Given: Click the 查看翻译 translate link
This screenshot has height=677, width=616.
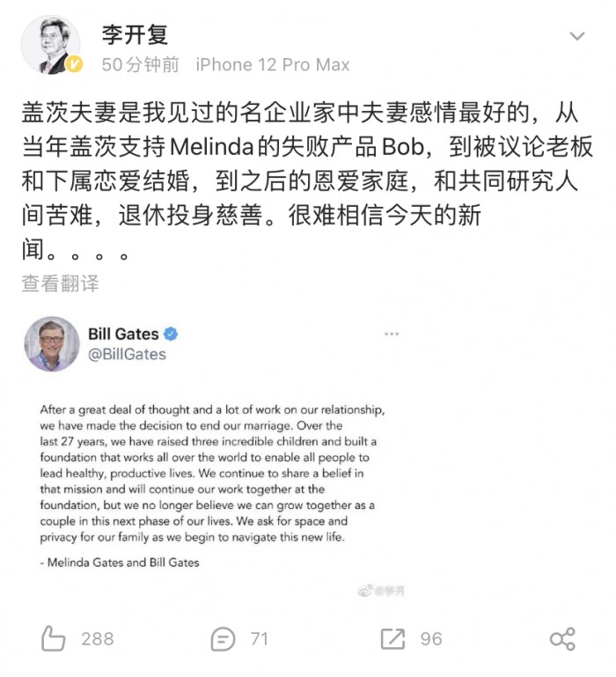Looking at the screenshot, I should pos(60,283).
